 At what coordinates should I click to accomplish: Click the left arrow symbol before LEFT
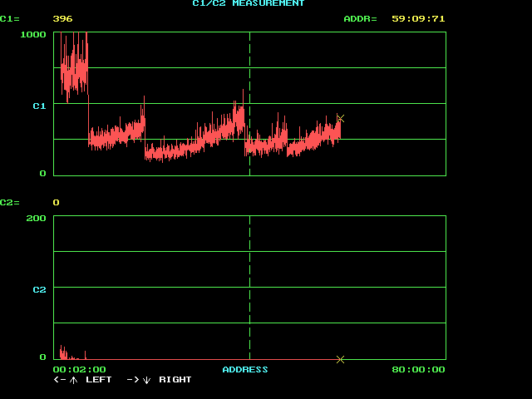(x=60, y=379)
